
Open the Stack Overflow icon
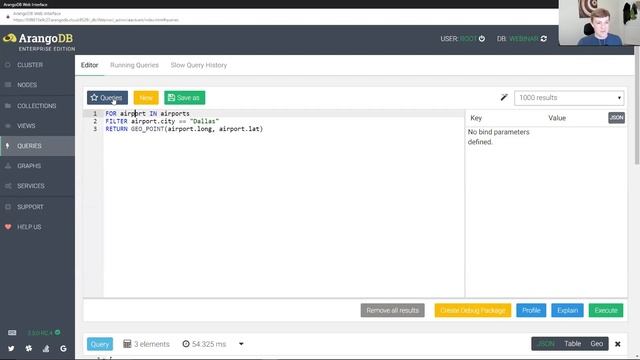coord(46,349)
